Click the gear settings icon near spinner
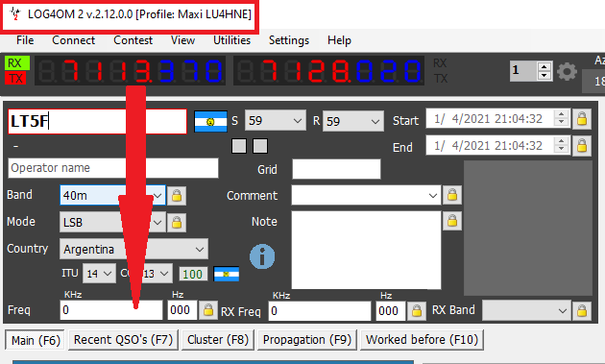This screenshot has height=364, width=605. (567, 71)
